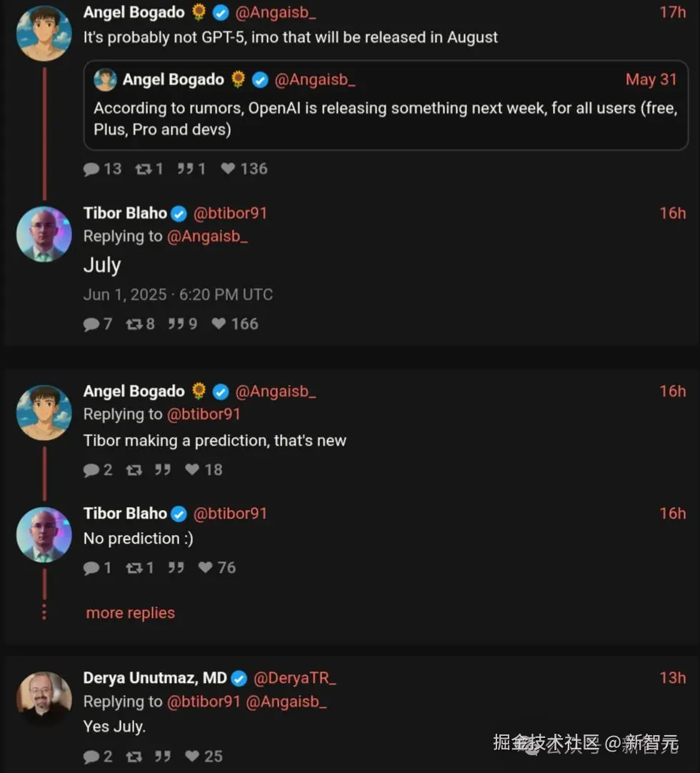This screenshot has height=773, width=700.
Task: Like Derya Unutmaz's 'Yes July.' reply
Action: point(192,757)
